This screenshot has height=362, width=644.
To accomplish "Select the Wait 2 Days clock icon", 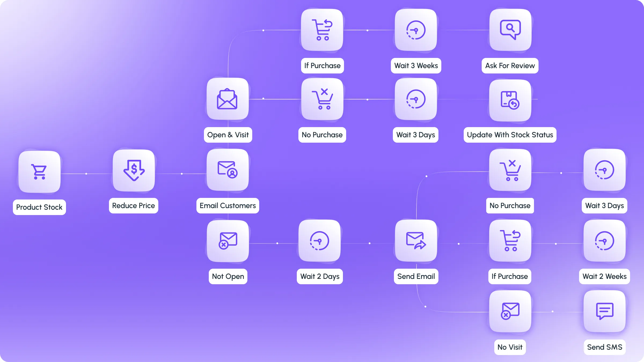I will [320, 241].
